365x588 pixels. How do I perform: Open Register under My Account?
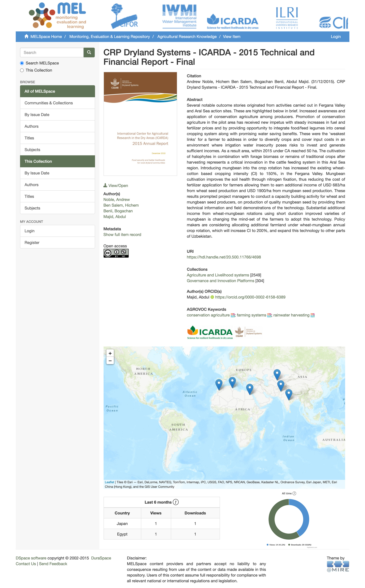[57, 242]
